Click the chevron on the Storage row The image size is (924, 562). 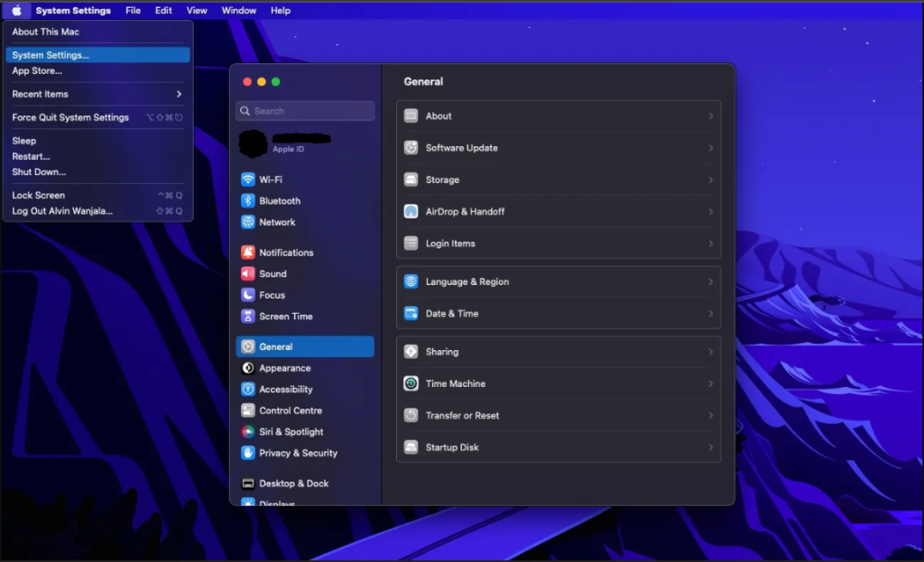(x=710, y=180)
